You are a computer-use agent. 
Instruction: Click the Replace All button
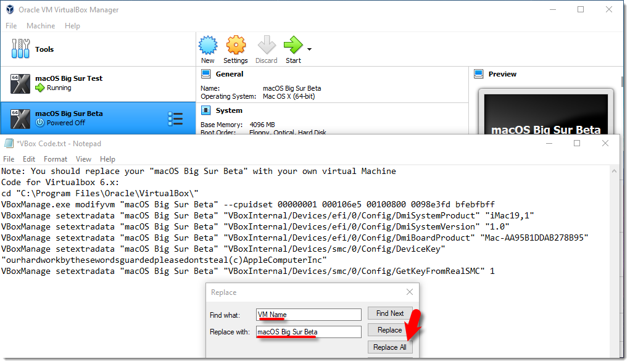coord(390,347)
